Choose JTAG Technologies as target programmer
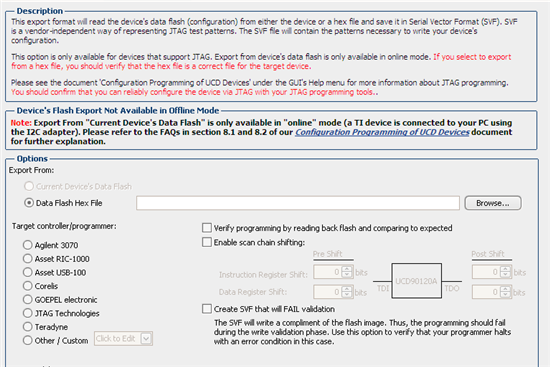550x367 pixels. (x=27, y=313)
